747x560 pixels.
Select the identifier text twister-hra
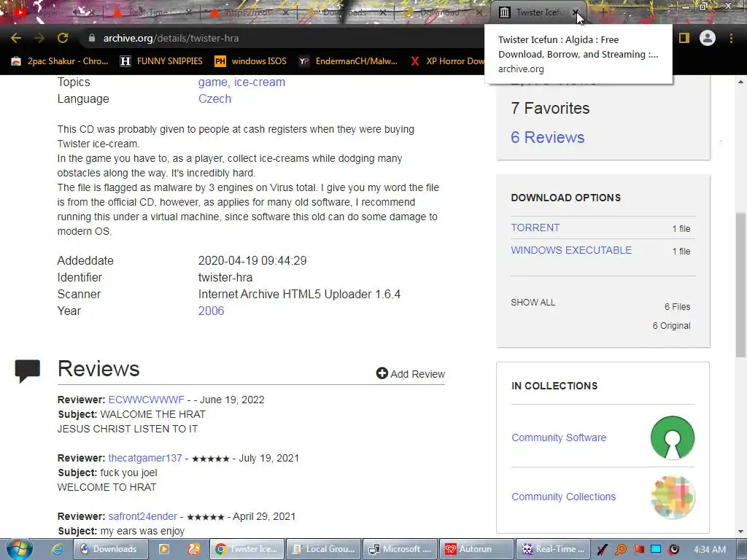(x=225, y=277)
